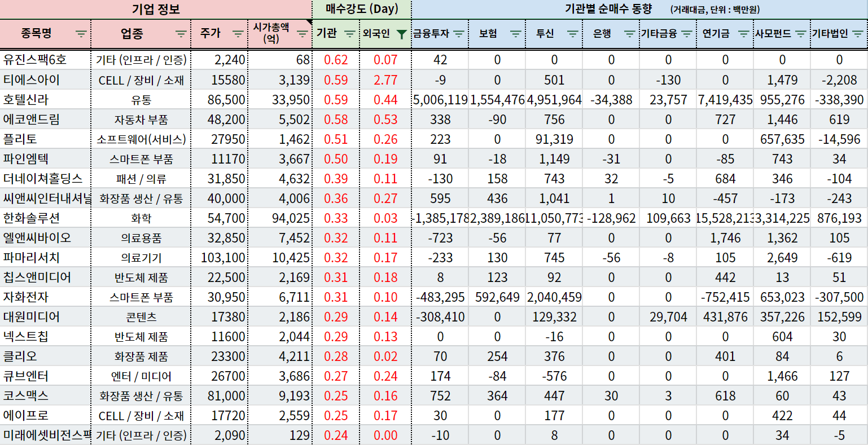Viewport: 868px width, 445px height.
Task: Select 기타금융 value 29,704 for 대원미디어
Action: (x=668, y=316)
